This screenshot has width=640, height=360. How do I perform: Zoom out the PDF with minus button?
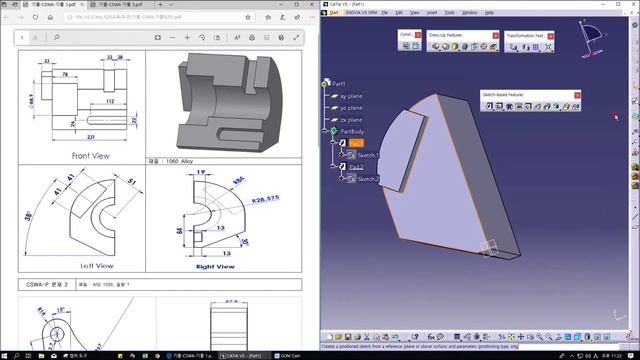tap(172, 38)
